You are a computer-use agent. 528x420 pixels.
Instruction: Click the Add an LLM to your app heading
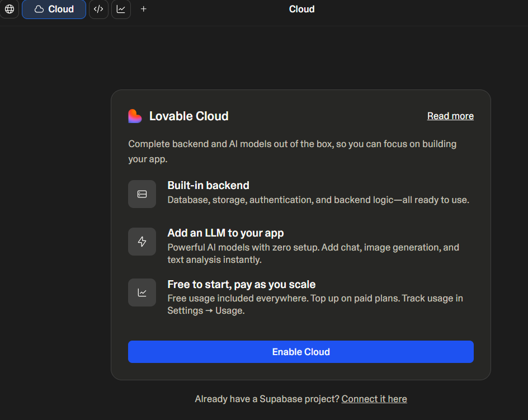click(225, 233)
